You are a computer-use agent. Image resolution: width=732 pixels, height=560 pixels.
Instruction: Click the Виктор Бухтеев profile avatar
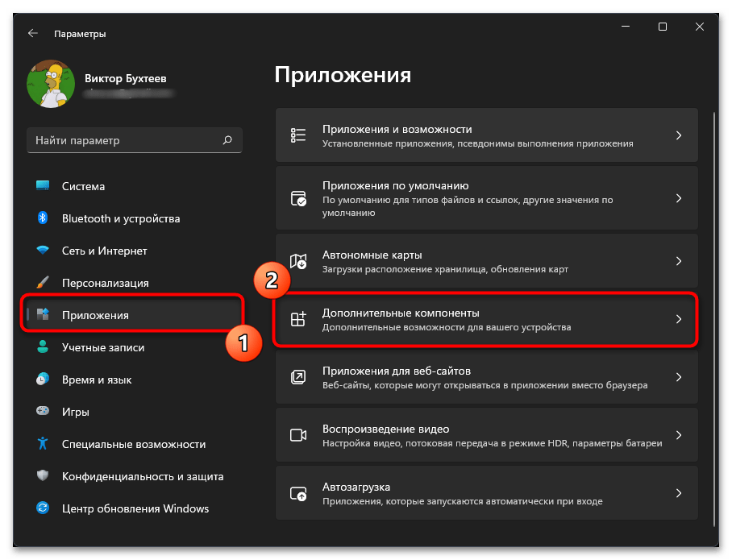[x=51, y=84]
